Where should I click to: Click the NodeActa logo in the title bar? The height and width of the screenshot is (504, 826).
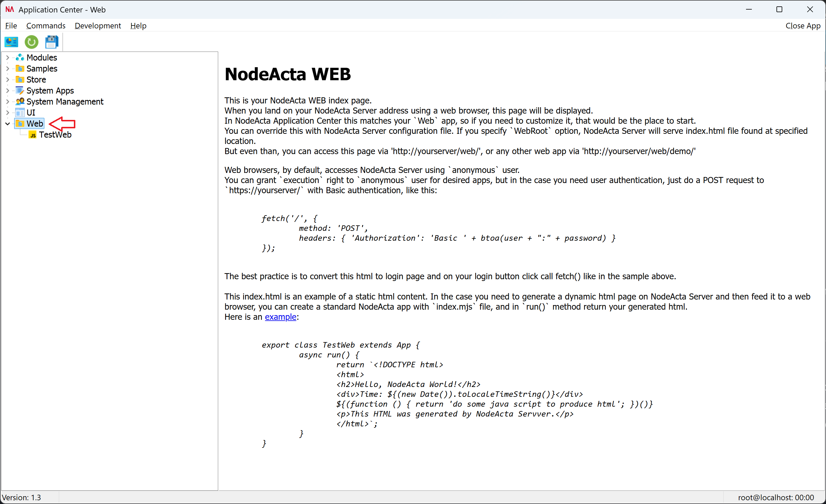(x=9, y=9)
